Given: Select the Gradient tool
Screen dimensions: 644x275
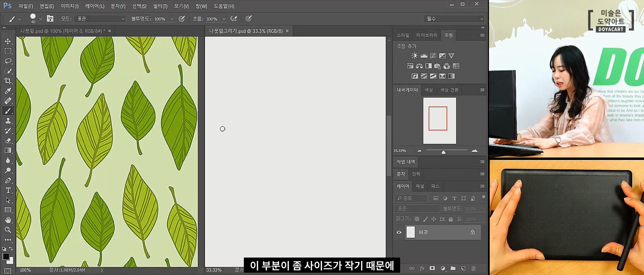Looking at the screenshot, I should point(8,150).
